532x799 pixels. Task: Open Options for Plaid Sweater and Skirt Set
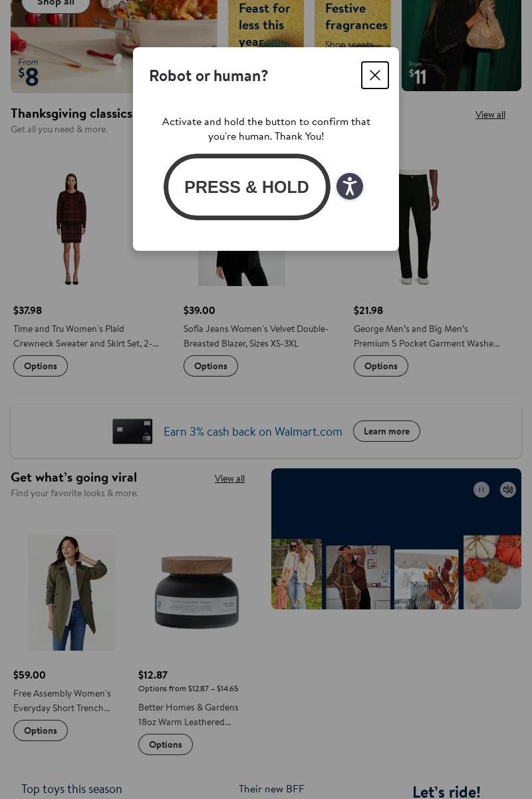(x=41, y=366)
